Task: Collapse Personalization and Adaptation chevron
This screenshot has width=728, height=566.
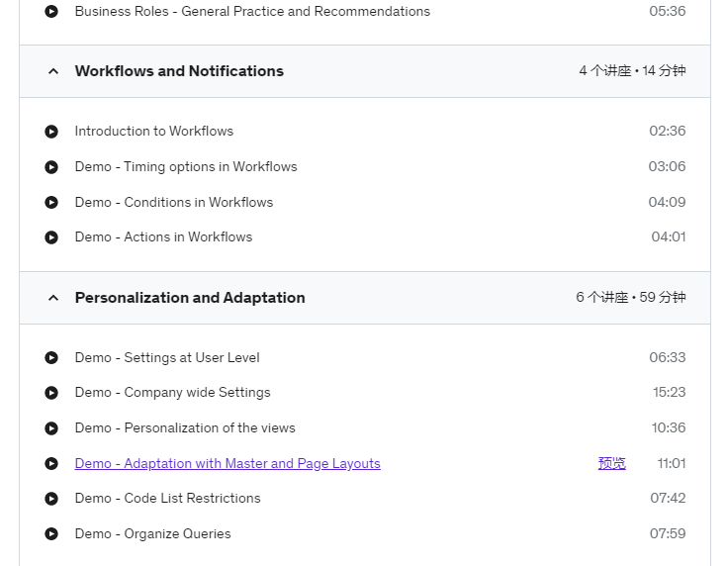Action: pos(53,298)
